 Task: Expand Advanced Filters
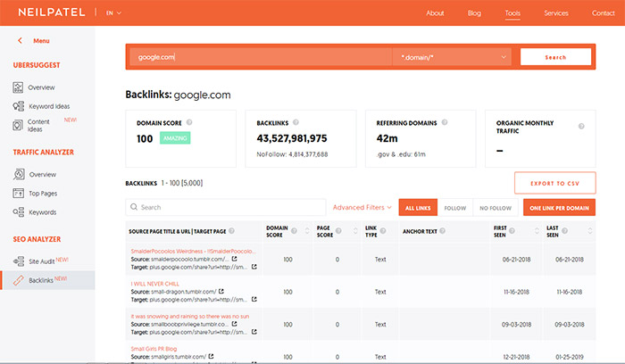[x=362, y=207]
